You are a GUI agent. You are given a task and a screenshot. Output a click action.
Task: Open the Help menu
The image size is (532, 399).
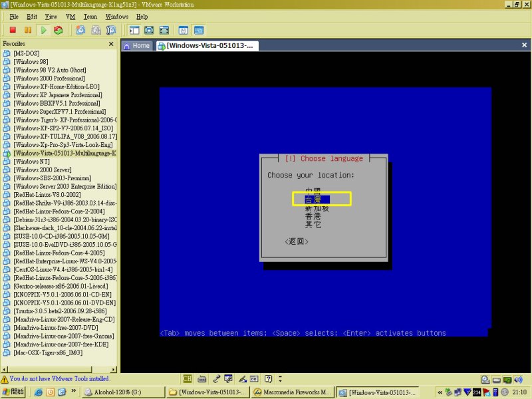coord(142,17)
